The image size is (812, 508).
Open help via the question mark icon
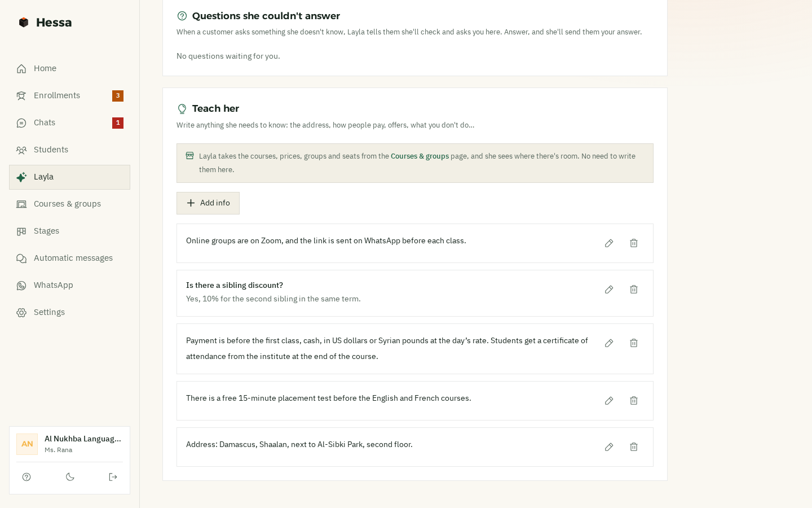27,477
